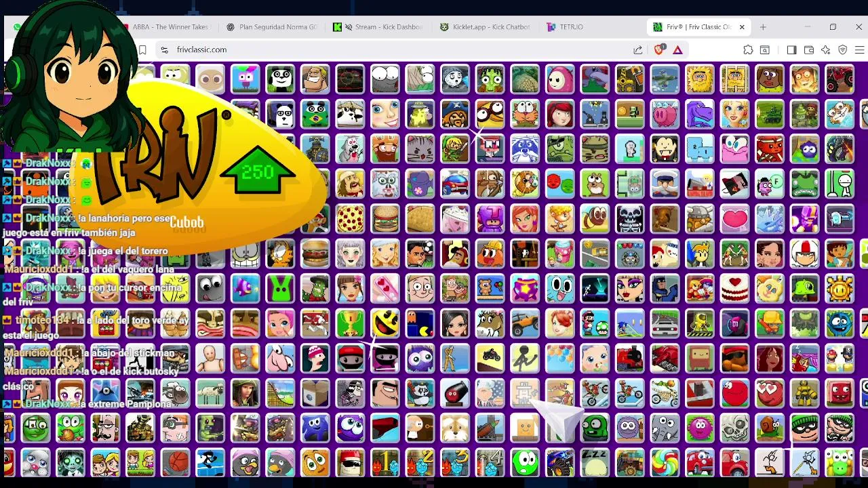Launch the cardboard box game
This screenshot has width=868, height=488.
315,393
